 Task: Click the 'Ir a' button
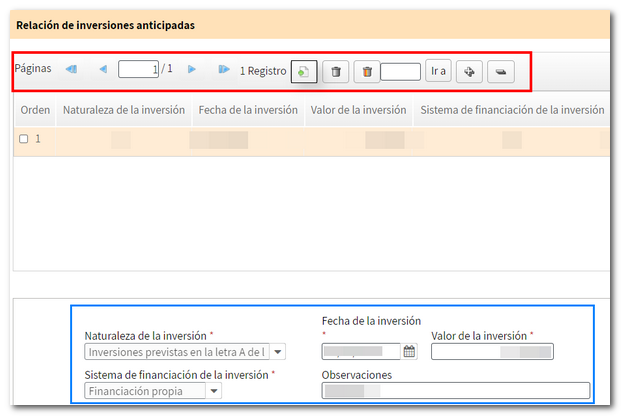click(x=438, y=71)
